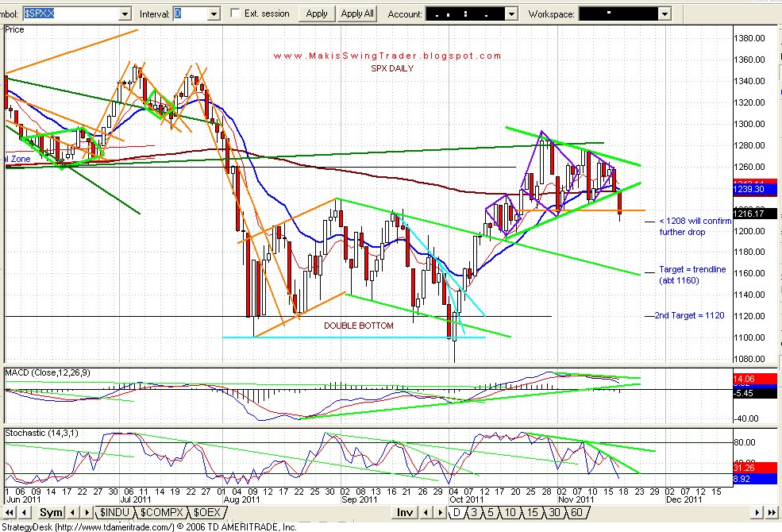Click the blue 1239.30 moving average value

tap(755, 190)
